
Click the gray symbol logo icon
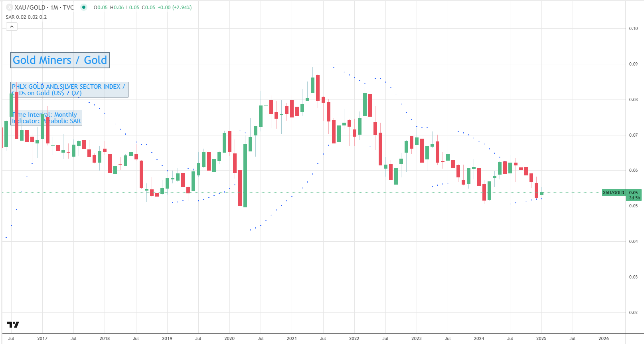10,7
